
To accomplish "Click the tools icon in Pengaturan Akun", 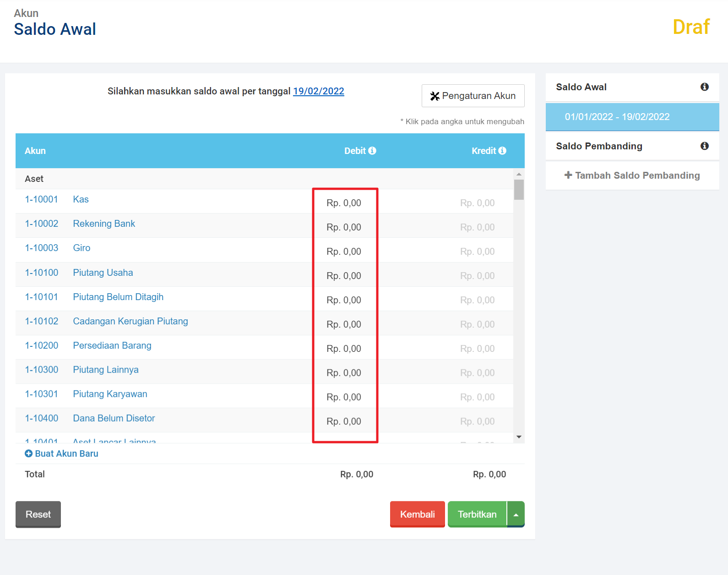I will (x=435, y=96).
